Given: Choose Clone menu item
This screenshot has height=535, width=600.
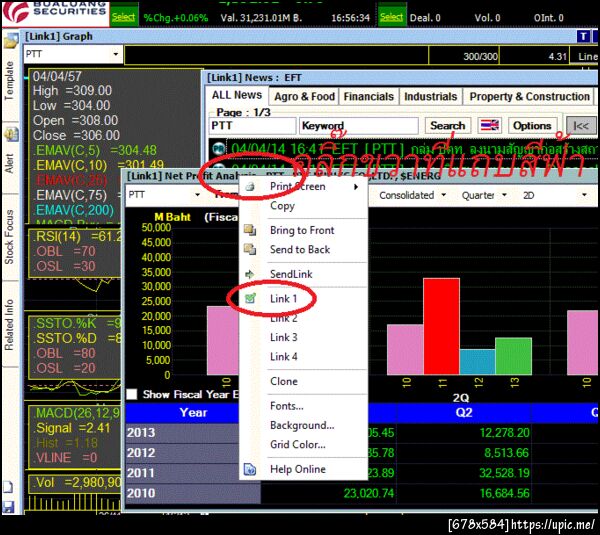Looking at the screenshot, I should (284, 381).
